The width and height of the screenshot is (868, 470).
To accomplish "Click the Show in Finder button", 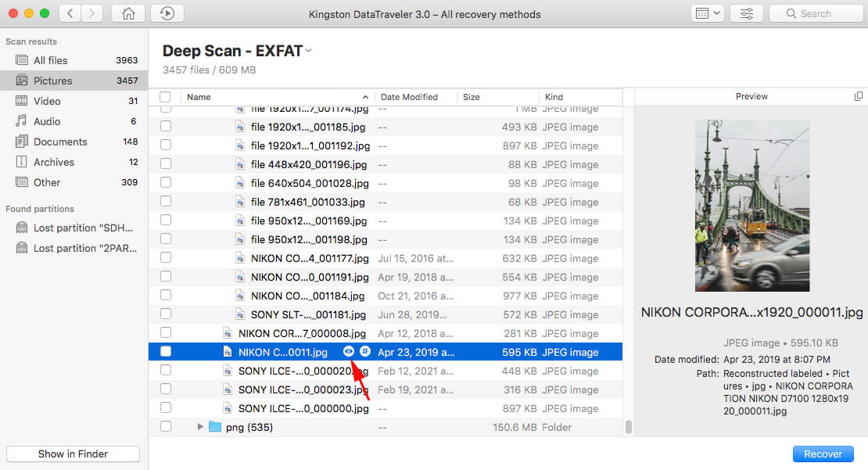I will 73,454.
